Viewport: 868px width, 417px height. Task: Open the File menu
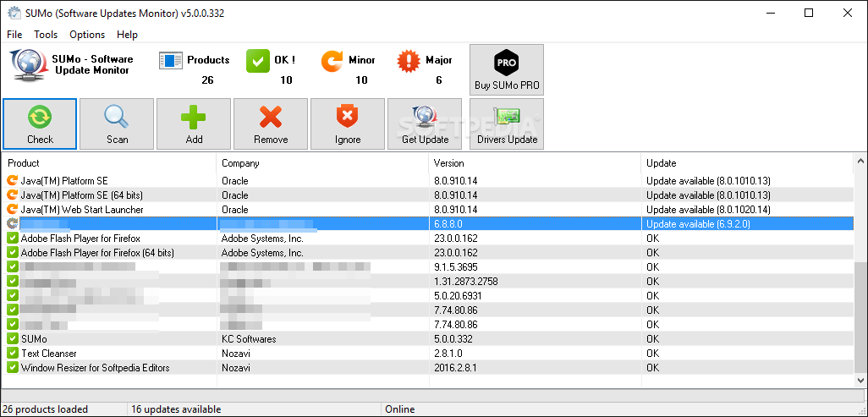pos(14,35)
